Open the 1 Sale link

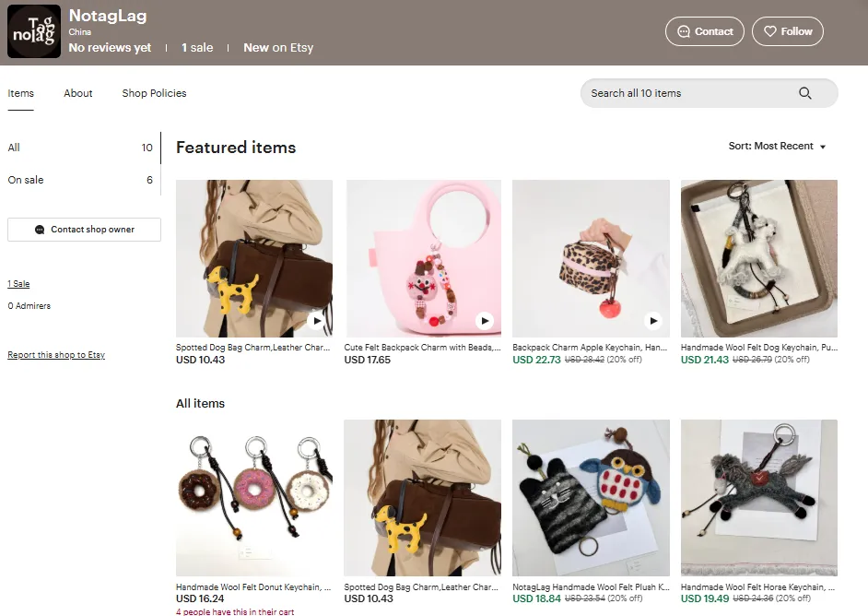tap(18, 284)
